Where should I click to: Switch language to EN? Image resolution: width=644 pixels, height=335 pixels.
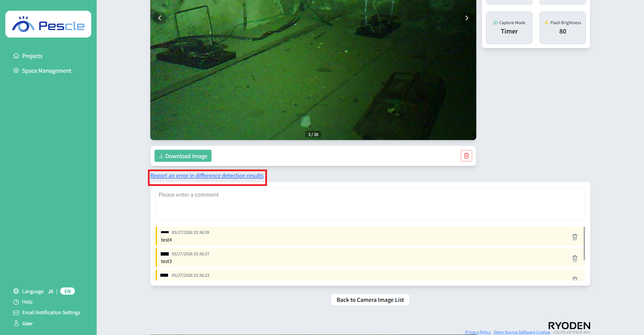point(67,291)
